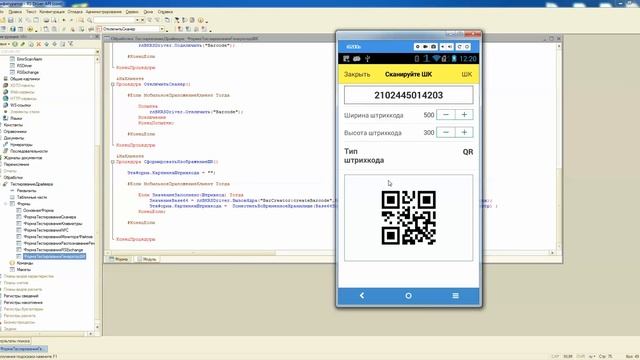Click the rotate icon in emulator toolbar

(x=459, y=47)
